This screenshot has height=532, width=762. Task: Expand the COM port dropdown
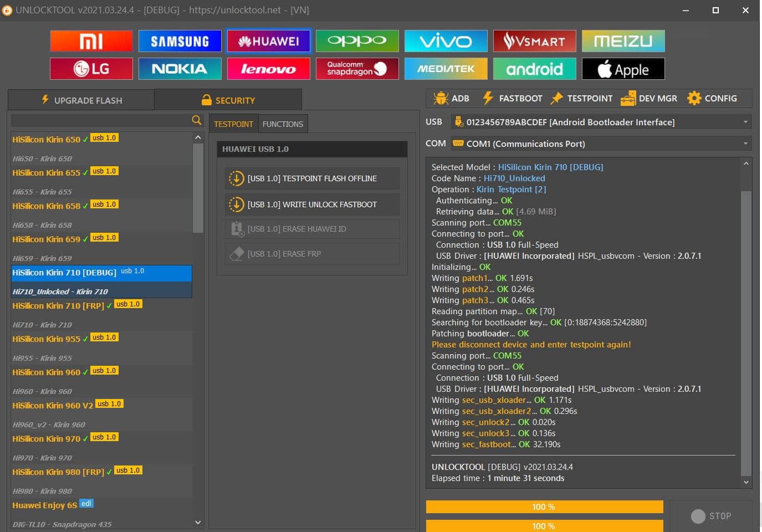pyautogui.click(x=601, y=144)
